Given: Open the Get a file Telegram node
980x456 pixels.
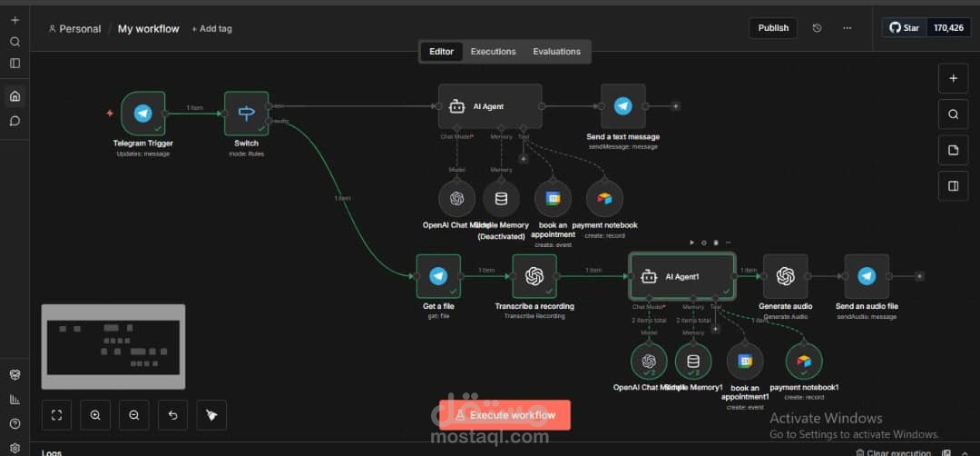Looking at the screenshot, I should coord(438,276).
